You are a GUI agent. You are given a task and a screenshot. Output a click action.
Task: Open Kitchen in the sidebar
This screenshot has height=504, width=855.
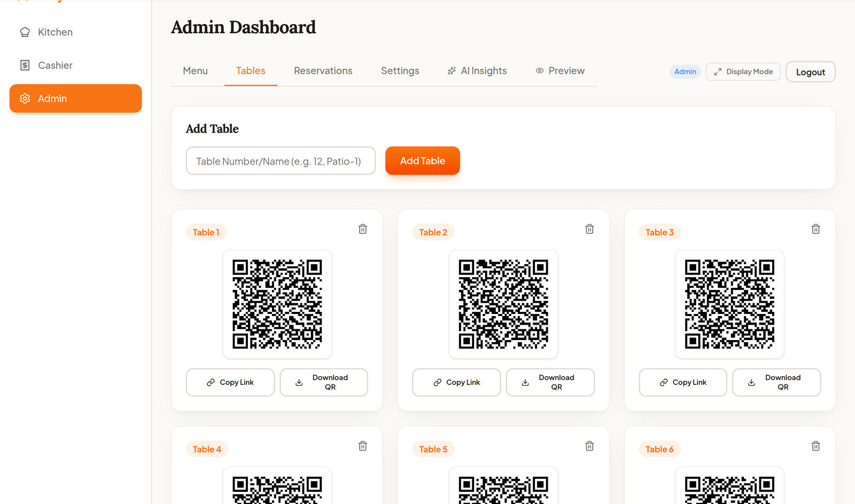tap(75, 32)
